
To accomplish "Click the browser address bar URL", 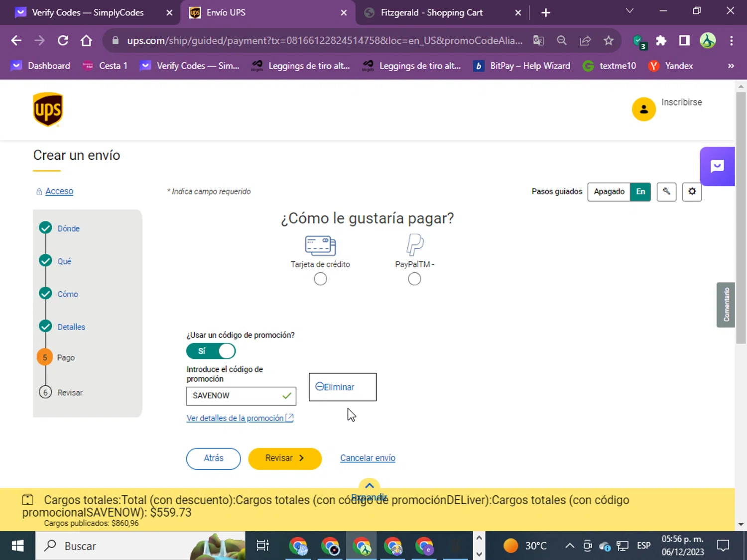I will (324, 40).
